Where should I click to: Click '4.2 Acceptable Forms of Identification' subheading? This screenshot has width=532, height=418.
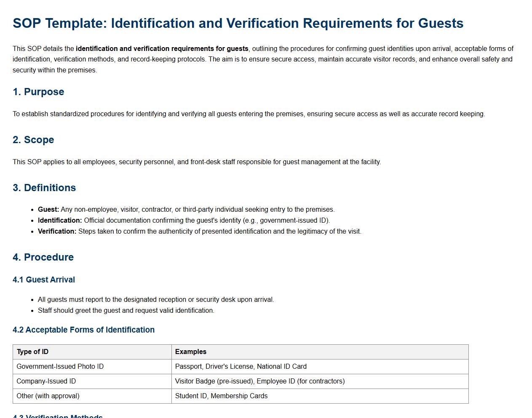click(x=83, y=330)
